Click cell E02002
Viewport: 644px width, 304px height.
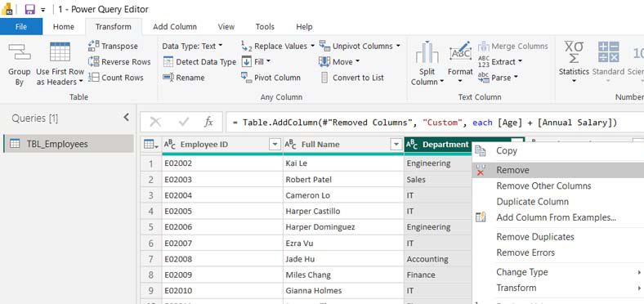coord(222,163)
